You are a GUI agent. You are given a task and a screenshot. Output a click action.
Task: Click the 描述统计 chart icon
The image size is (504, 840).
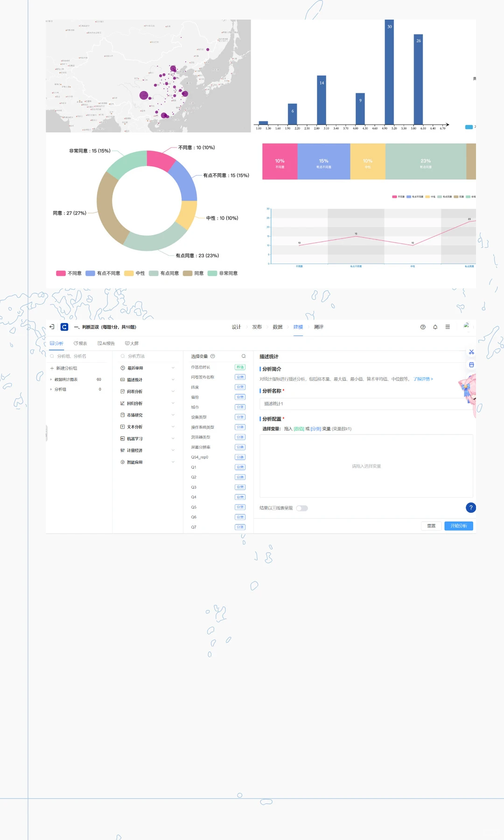click(x=123, y=380)
